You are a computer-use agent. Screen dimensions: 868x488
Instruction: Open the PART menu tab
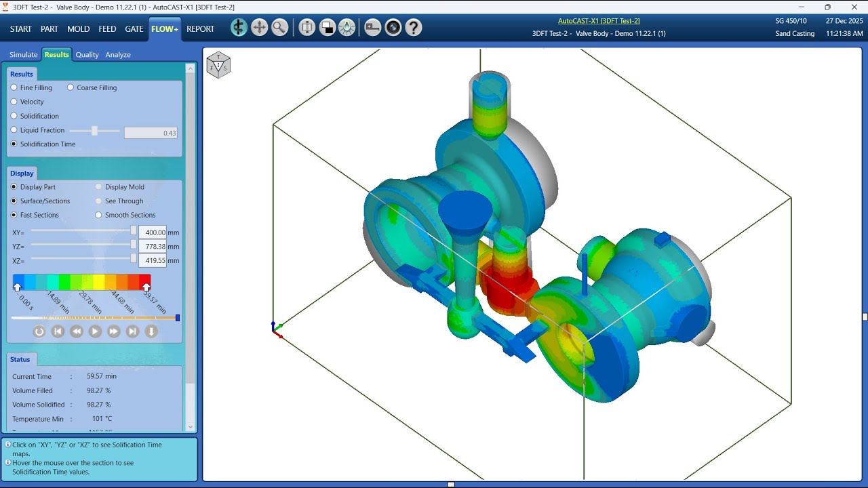(x=49, y=29)
